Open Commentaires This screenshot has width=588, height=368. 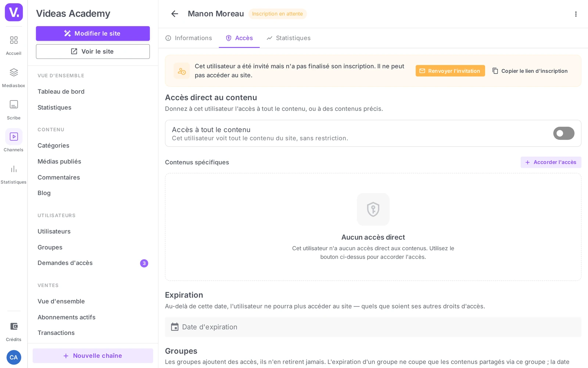point(59,177)
